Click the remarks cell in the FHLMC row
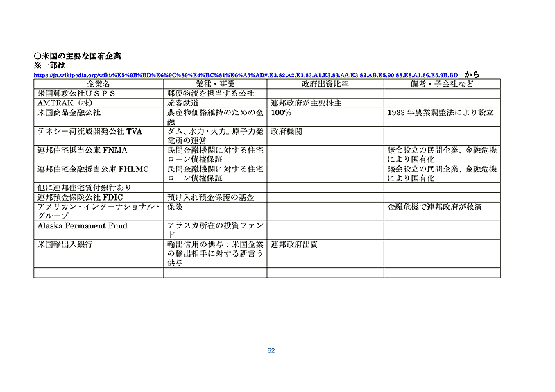This screenshot has width=555, height=392. [x=442, y=173]
